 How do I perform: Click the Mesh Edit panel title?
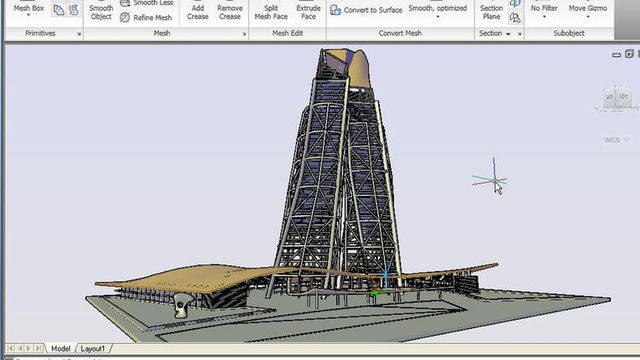tap(287, 33)
